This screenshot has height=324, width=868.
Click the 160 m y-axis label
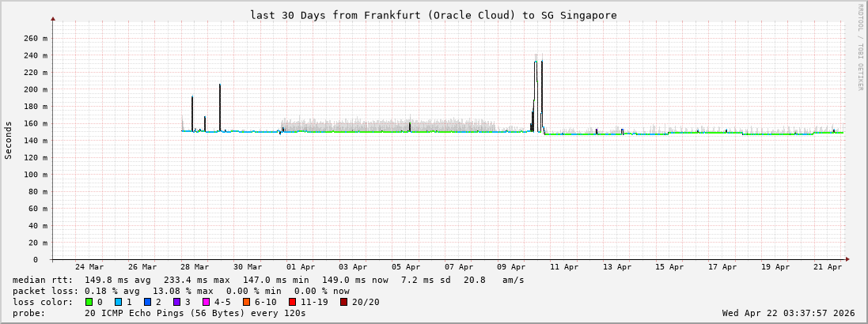[x=35, y=123]
